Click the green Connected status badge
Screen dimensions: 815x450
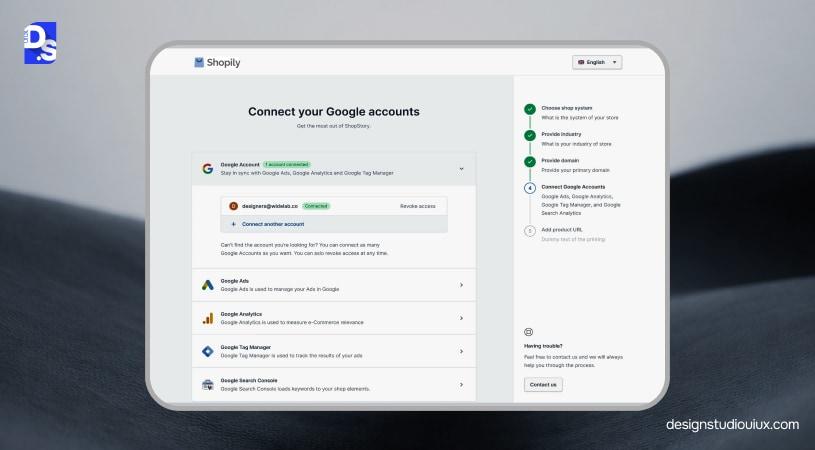[x=316, y=206]
